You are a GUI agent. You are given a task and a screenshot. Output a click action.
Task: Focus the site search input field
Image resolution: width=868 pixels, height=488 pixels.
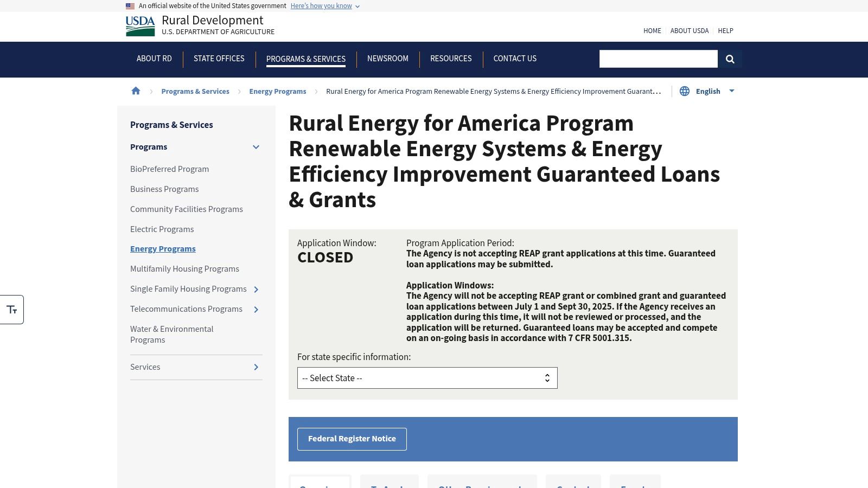(x=658, y=59)
